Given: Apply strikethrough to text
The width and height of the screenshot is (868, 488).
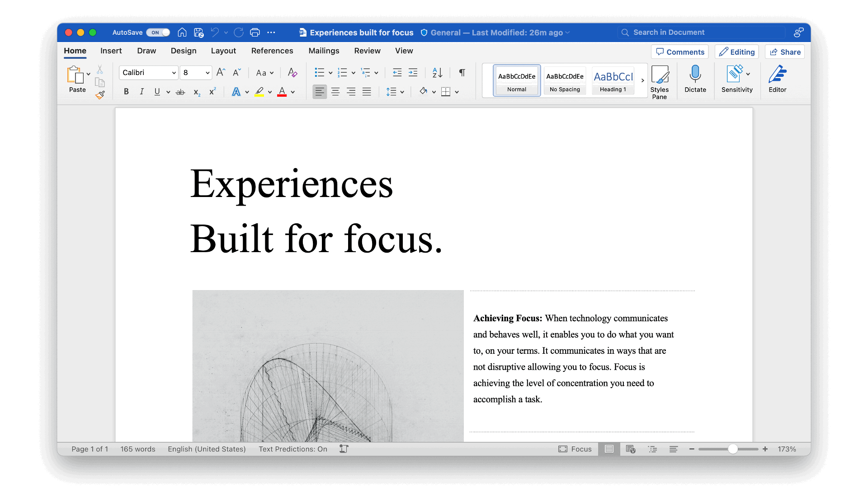Looking at the screenshot, I should [x=180, y=92].
